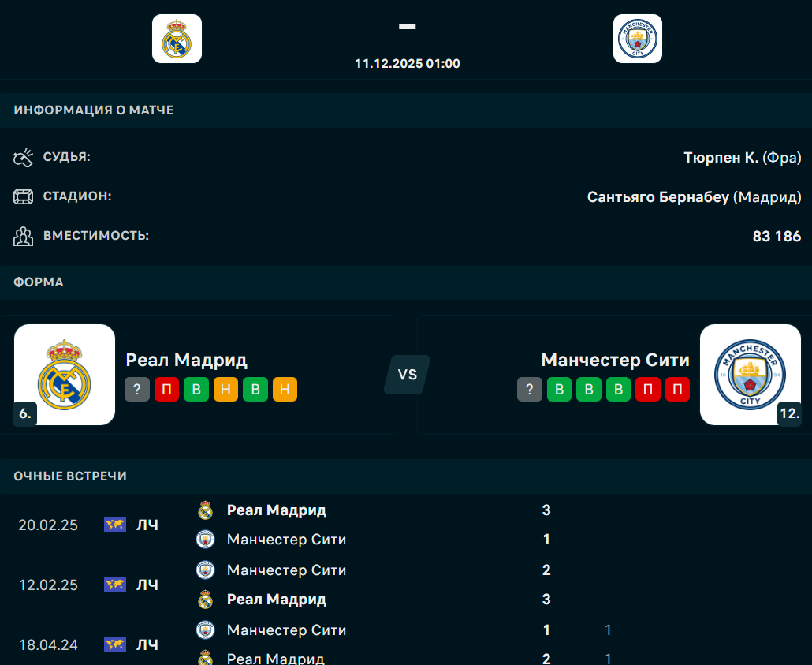Image resolution: width=812 pixels, height=665 pixels.
Task: Click the Сантьяго Бернабеу stadium name
Action: tap(657, 196)
